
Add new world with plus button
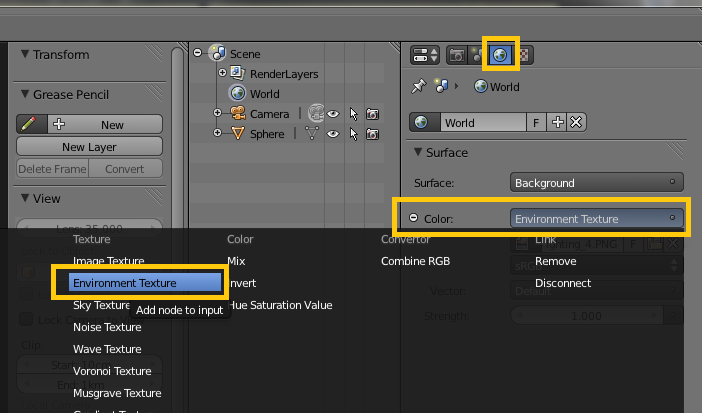tap(557, 122)
